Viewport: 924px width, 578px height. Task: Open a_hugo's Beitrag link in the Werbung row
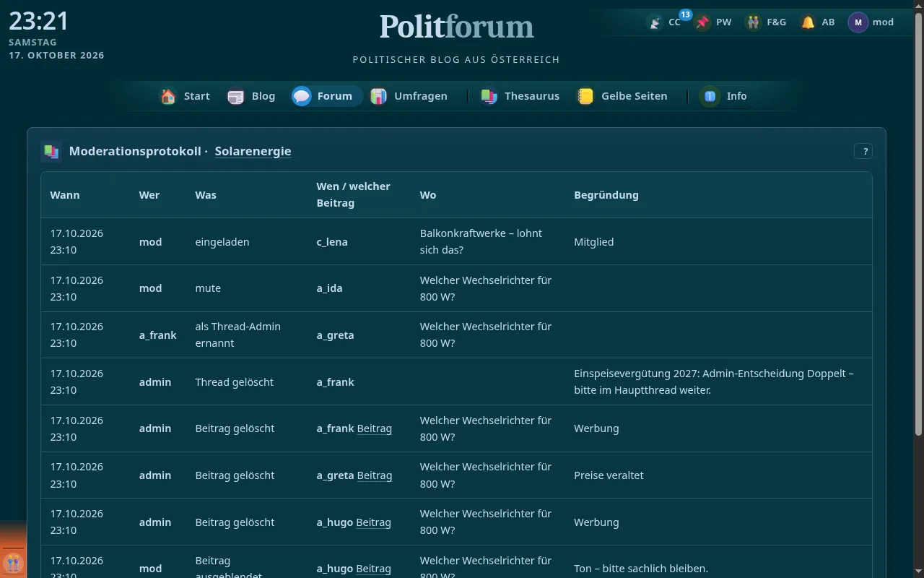[x=374, y=522]
